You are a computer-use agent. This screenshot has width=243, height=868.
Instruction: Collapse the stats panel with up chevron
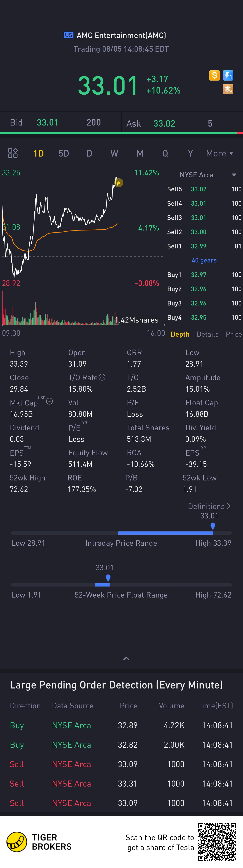click(126, 658)
